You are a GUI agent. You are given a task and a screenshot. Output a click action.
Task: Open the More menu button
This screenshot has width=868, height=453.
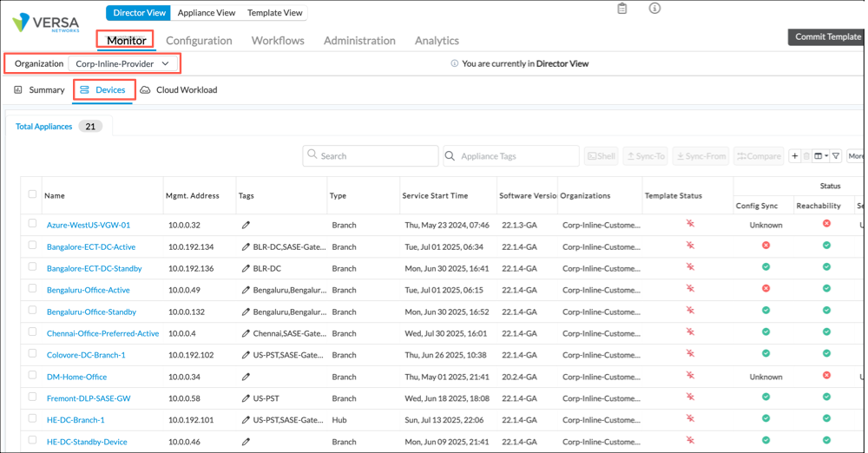click(x=856, y=156)
